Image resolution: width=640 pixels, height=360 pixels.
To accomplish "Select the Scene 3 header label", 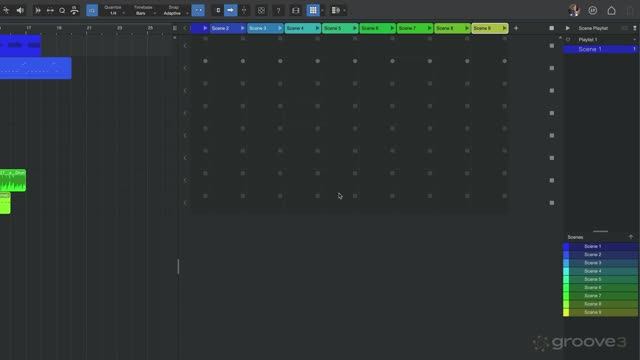I will point(258,28).
